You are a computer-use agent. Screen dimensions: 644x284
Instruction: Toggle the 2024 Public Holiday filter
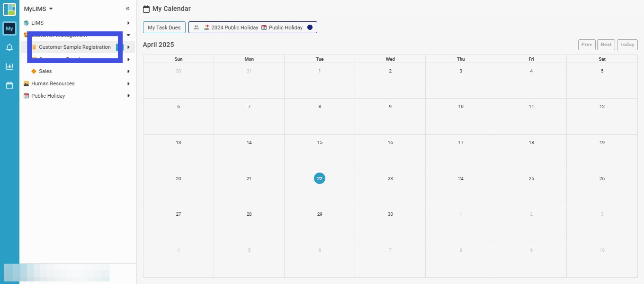click(x=231, y=27)
